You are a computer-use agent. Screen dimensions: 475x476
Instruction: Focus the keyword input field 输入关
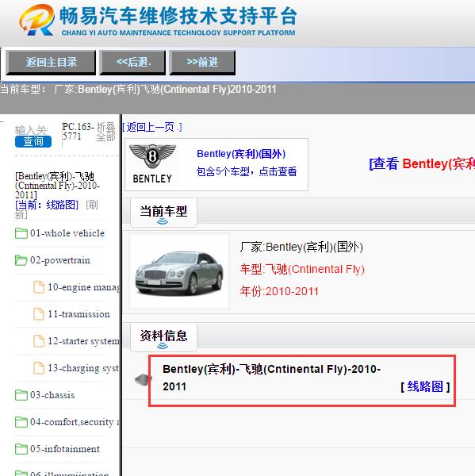[32, 130]
